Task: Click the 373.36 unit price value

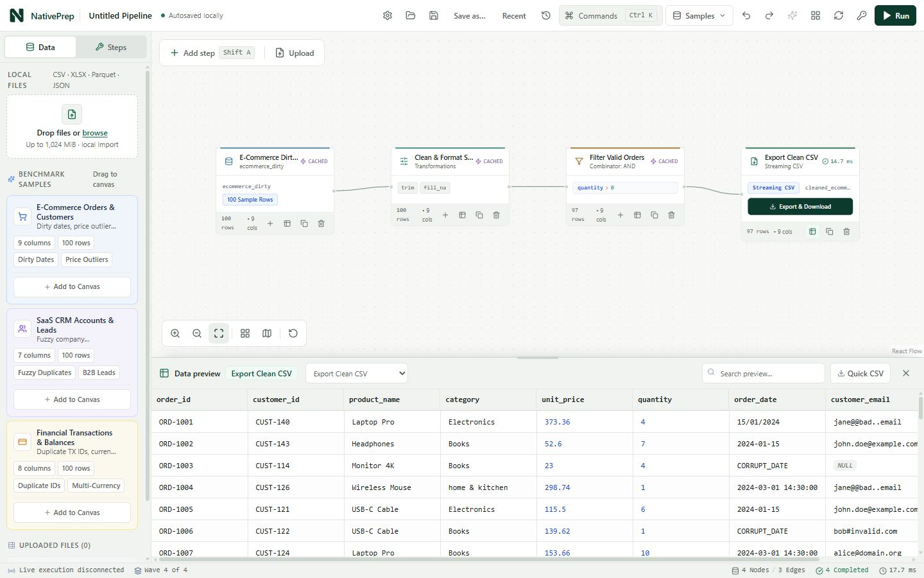Action: click(557, 422)
